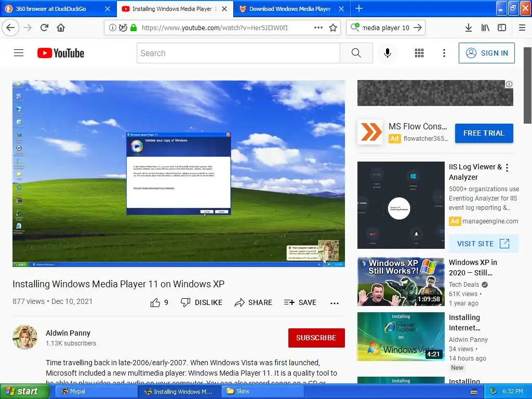Image resolution: width=532 pixels, height=399 pixels.
Task: Open the MS Flow Cons ad title
Action: [418, 126]
